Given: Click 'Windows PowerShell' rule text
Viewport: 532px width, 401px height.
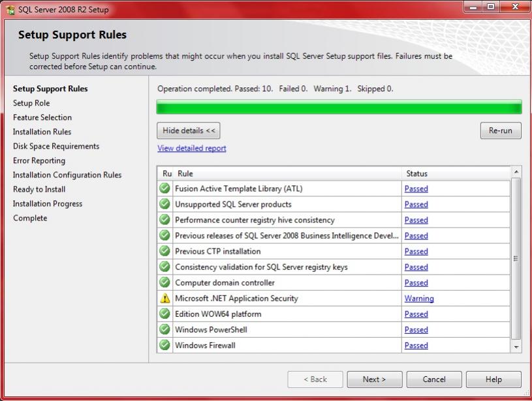Looking at the screenshot, I should (211, 330).
